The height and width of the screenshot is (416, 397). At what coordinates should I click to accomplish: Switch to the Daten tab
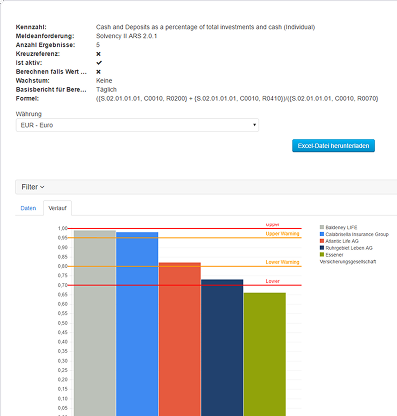[28, 208]
